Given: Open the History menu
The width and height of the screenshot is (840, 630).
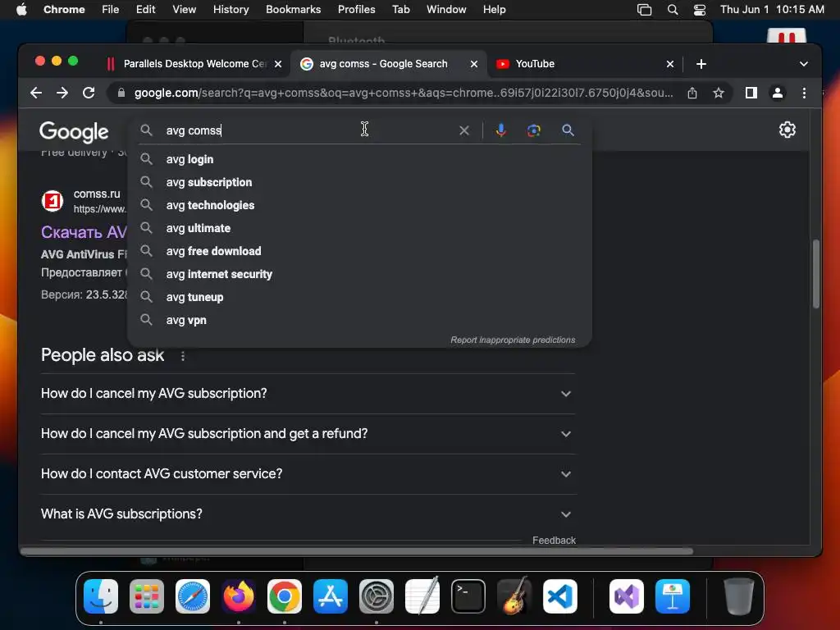Looking at the screenshot, I should click(x=231, y=10).
